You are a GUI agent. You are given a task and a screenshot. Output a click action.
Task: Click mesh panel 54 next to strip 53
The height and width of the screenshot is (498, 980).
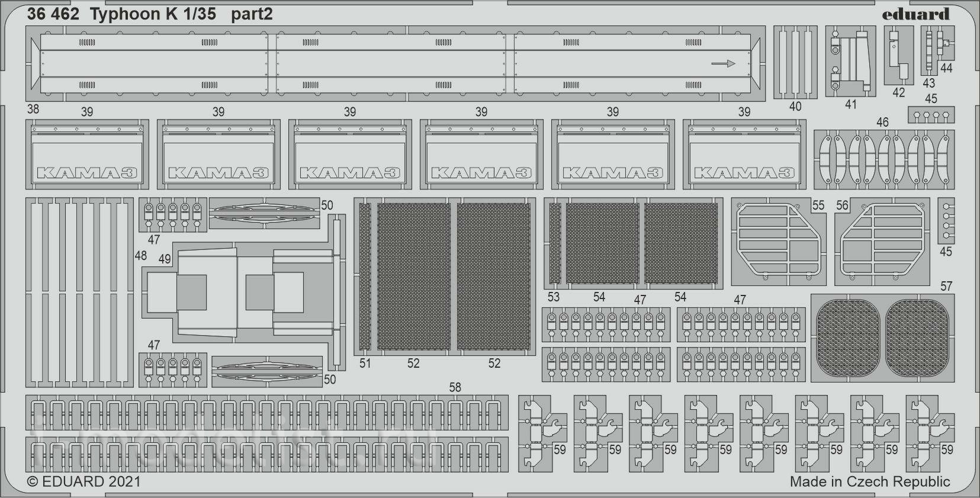coord(602,243)
